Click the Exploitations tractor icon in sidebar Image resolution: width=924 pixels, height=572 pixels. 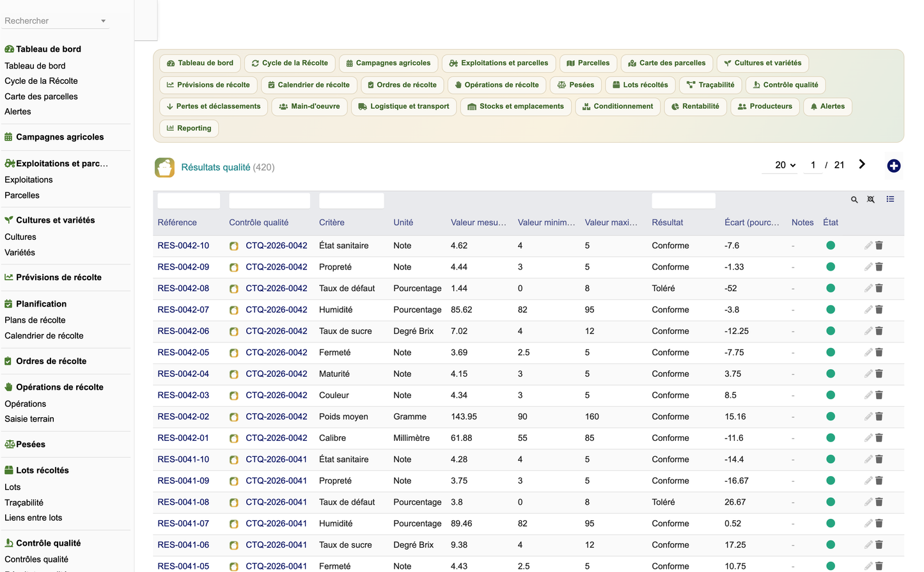pos(10,163)
